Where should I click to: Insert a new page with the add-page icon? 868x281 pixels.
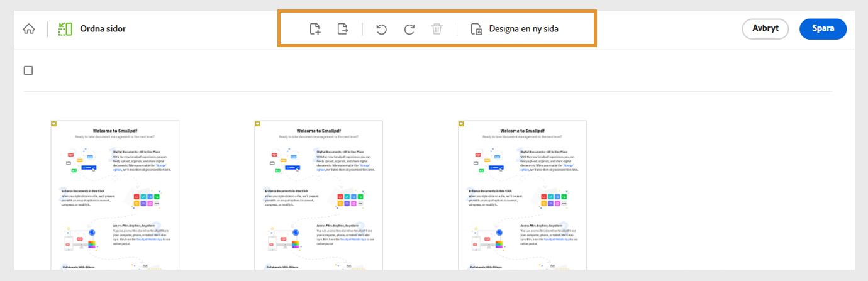(315, 29)
